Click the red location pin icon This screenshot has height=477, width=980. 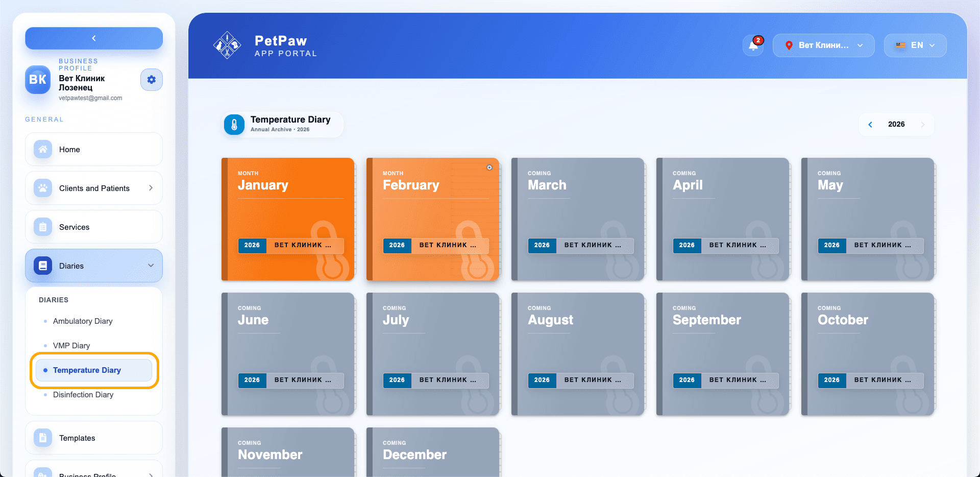(789, 45)
